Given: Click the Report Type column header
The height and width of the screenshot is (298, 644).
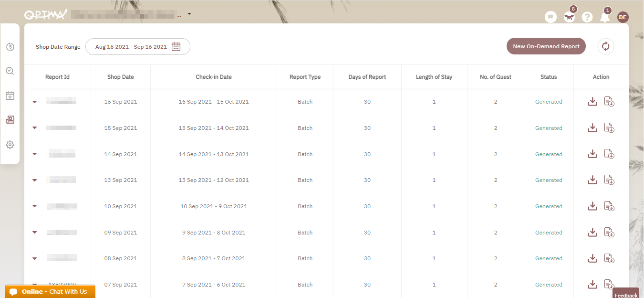Looking at the screenshot, I should click(x=305, y=77).
